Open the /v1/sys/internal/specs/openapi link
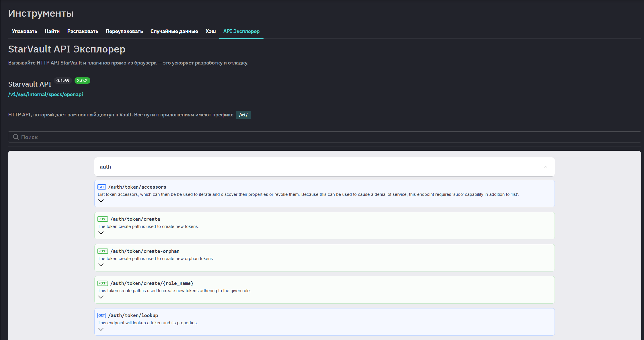This screenshot has width=644, height=340. tap(46, 94)
